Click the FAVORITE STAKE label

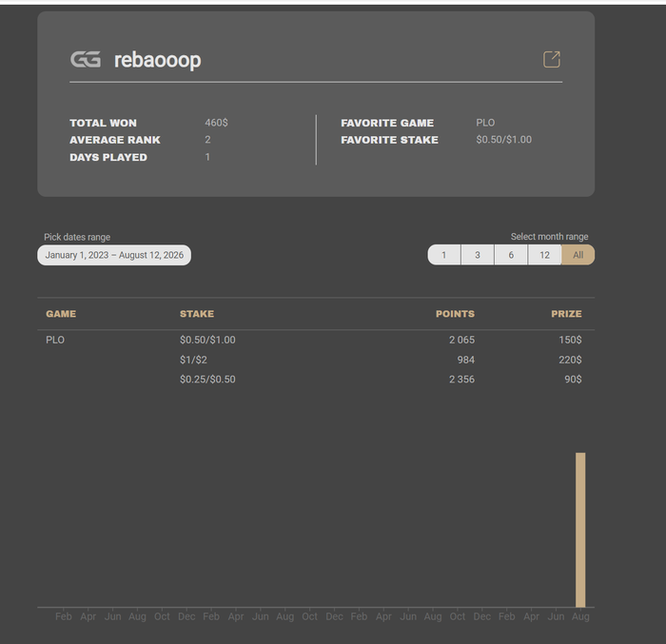click(389, 140)
